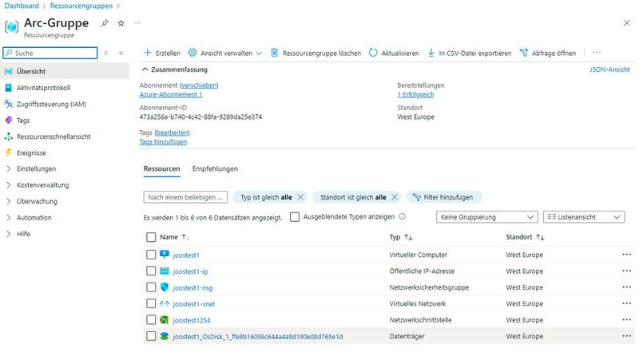Screen dimensions: 639x364
Task: Tick the select-all checkbox in Name header
Action: 151,237
